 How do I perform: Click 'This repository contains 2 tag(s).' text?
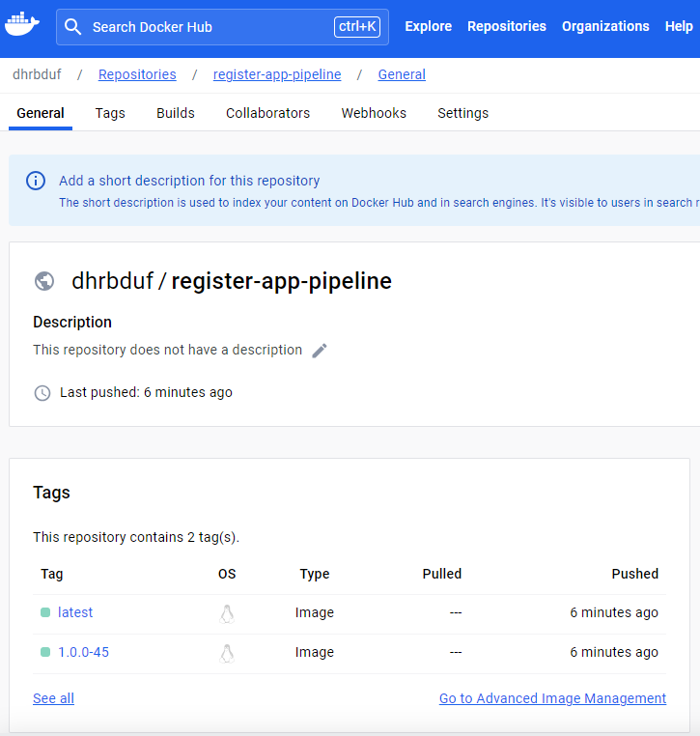click(x=136, y=537)
